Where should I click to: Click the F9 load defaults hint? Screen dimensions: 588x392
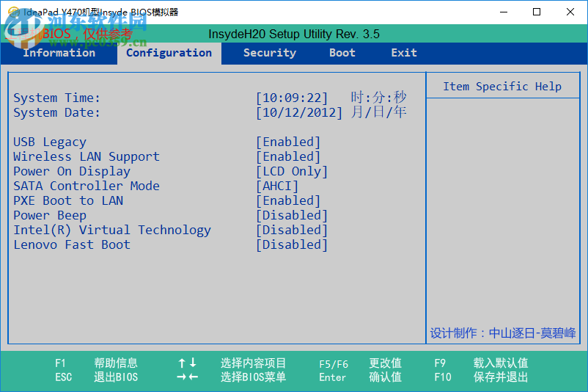(x=481, y=363)
